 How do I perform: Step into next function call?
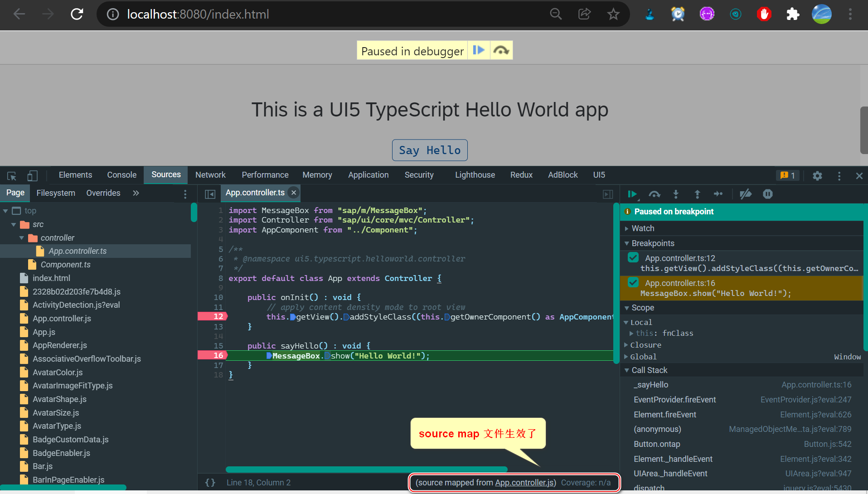676,194
